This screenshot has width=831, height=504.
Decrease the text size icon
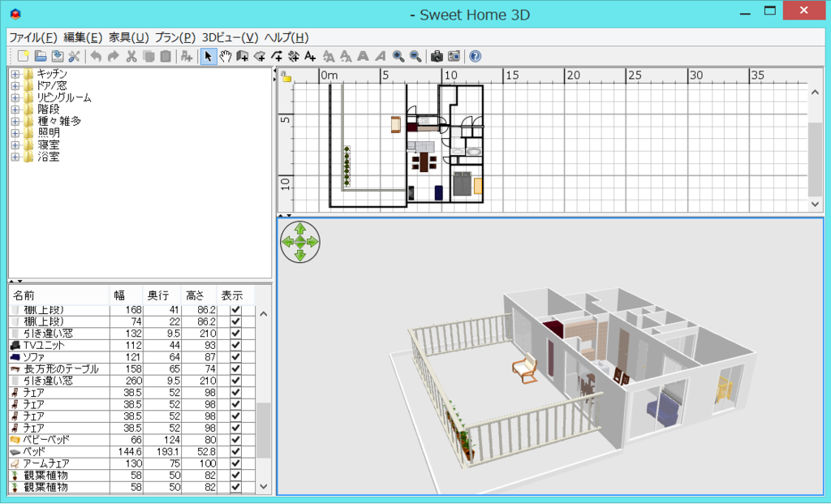(x=346, y=56)
